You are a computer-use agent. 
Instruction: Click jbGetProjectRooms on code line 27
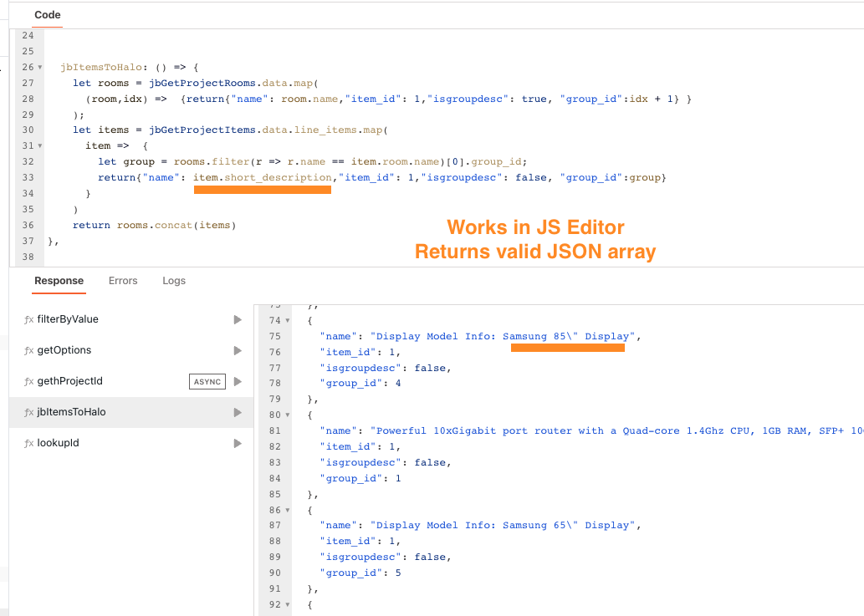202,83
